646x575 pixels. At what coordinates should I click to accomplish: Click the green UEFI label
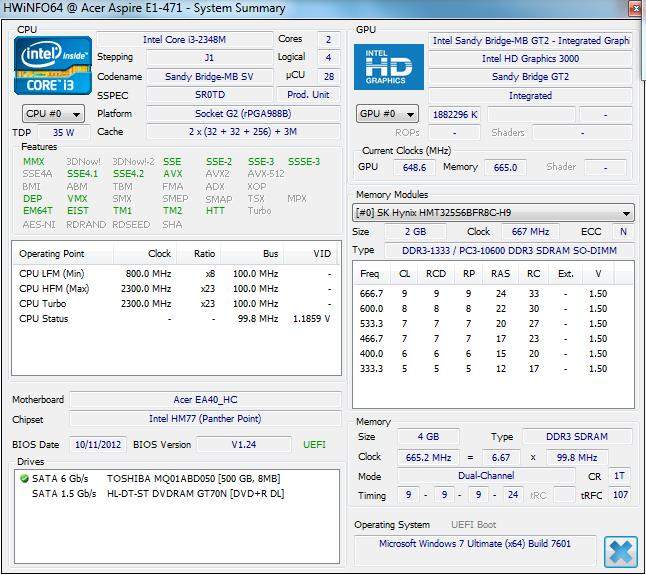(314, 445)
